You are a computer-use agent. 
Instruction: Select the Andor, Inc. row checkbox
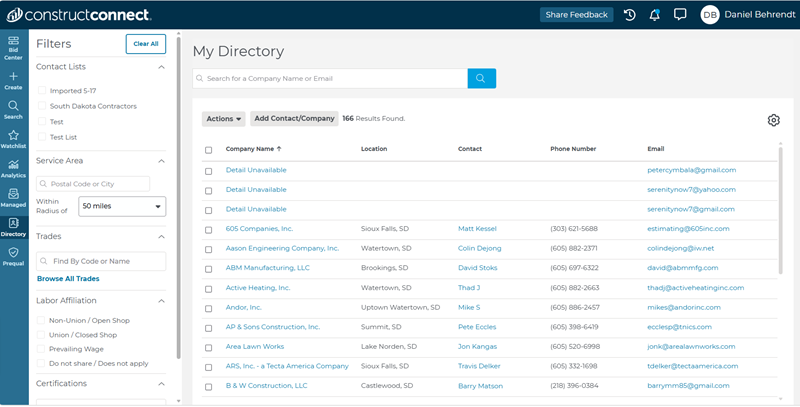click(208, 309)
